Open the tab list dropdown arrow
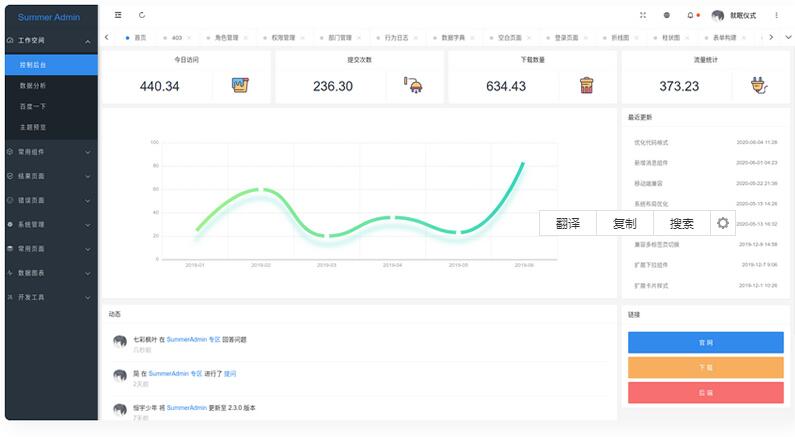795x437 pixels. (x=787, y=38)
